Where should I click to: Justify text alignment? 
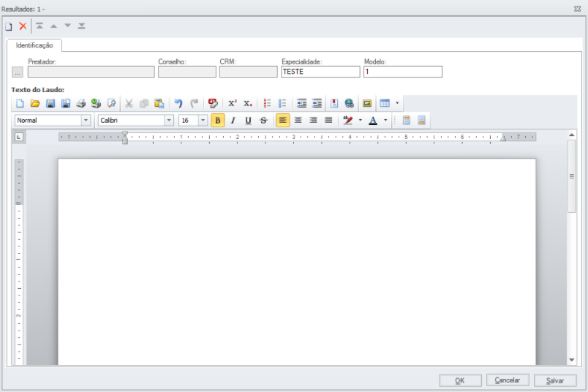[x=328, y=121]
